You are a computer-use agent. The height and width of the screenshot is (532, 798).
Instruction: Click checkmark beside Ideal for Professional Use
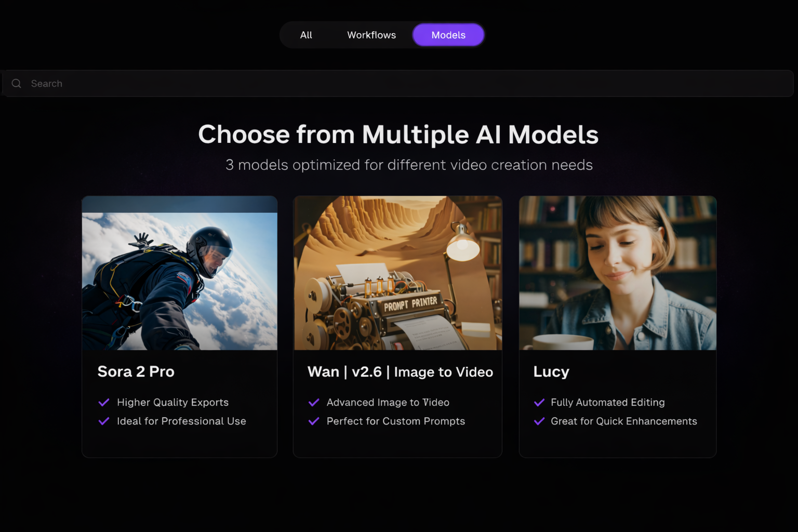pyautogui.click(x=104, y=421)
